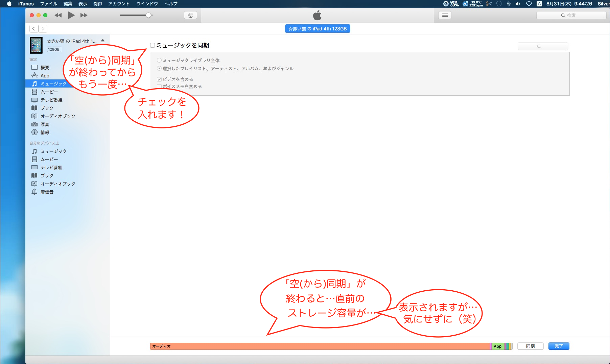
Task: Click the 完了 (Done) button
Action: pyautogui.click(x=559, y=346)
